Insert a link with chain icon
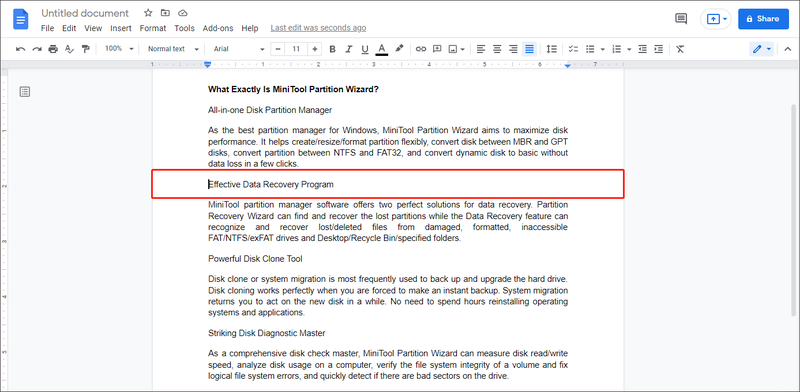Viewport: 800px width, 392px height. click(421, 49)
